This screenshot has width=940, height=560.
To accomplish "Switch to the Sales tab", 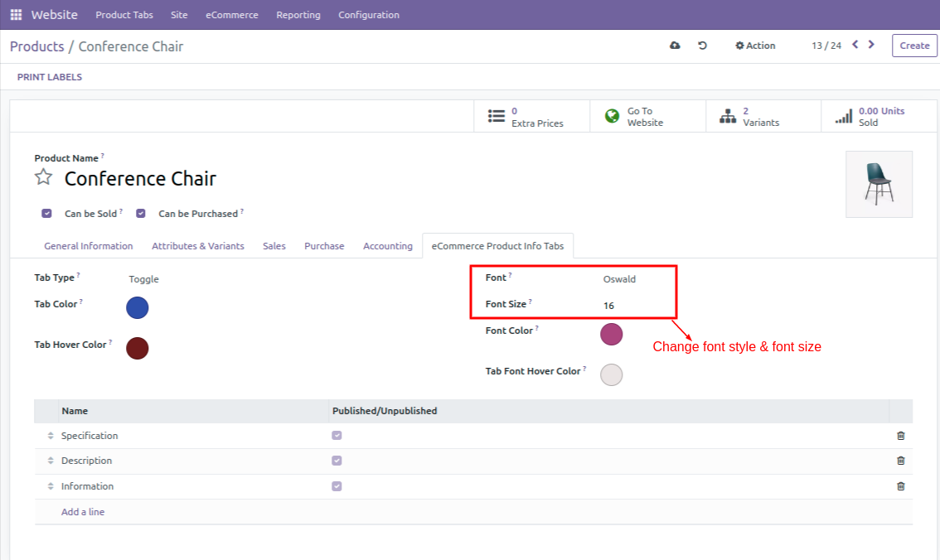I will coord(274,246).
